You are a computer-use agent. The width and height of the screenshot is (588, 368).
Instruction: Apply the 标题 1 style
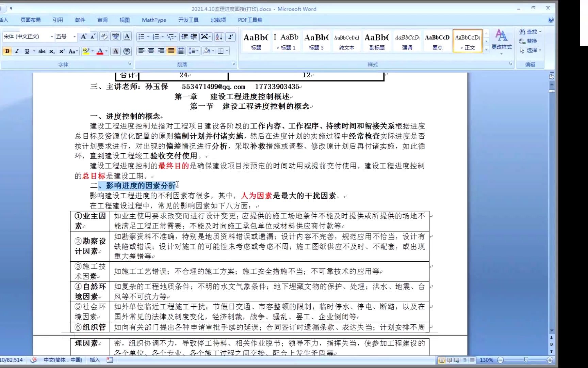click(286, 41)
